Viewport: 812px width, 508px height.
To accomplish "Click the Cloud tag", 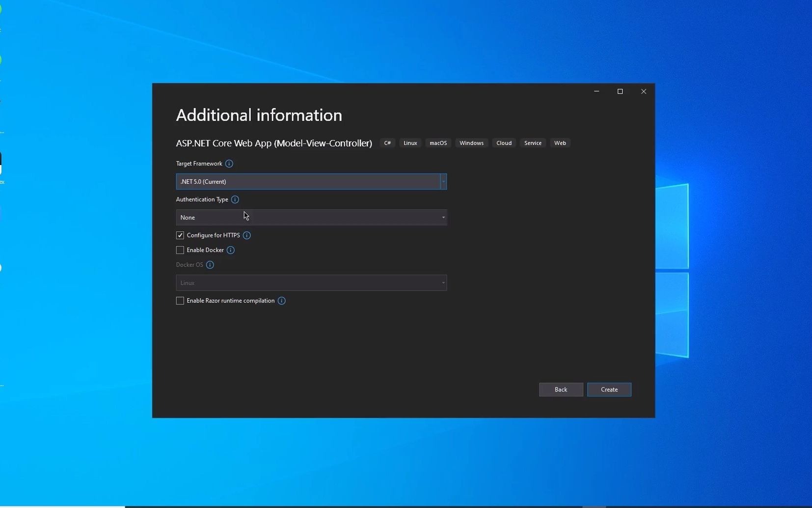I will click(x=504, y=143).
